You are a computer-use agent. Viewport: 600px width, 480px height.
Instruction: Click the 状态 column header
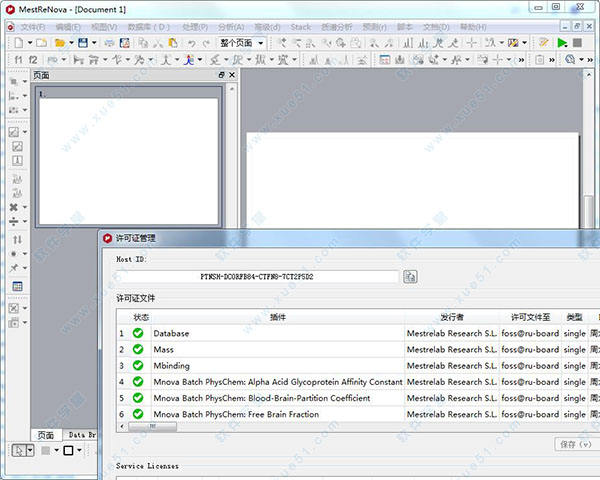[141, 317]
